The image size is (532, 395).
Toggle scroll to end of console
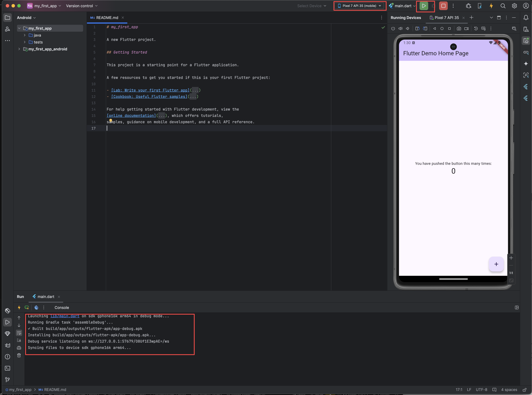pyautogui.click(x=19, y=340)
